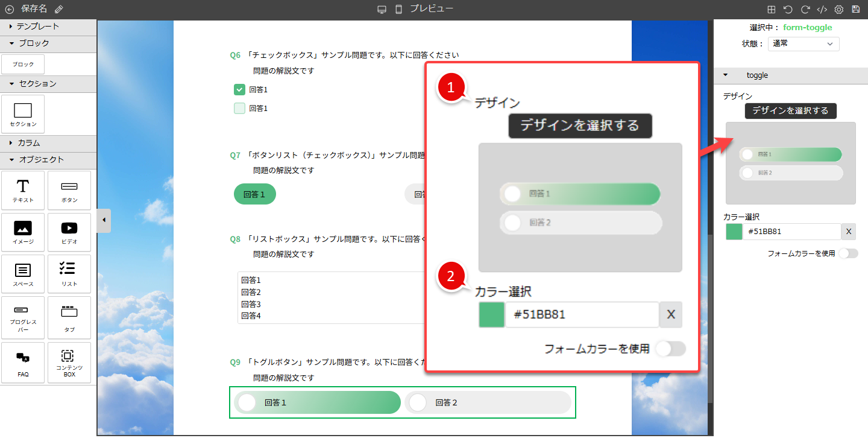The image size is (868, 441).
Task: Switch to mobile preview icon
Action: click(398, 9)
